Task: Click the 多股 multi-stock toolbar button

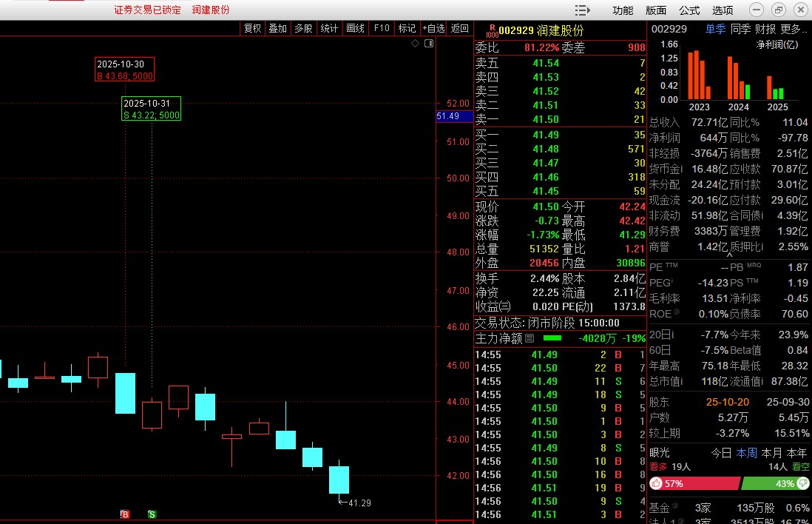Action: (303, 29)
